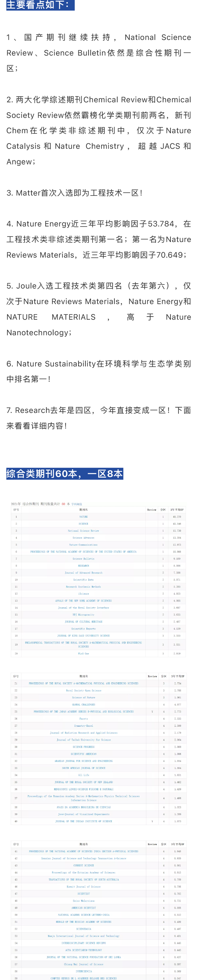Open the SCIENCE PROGRESS journal link
Viewport: 198px width, 980px height.
(x=84, y=747)
